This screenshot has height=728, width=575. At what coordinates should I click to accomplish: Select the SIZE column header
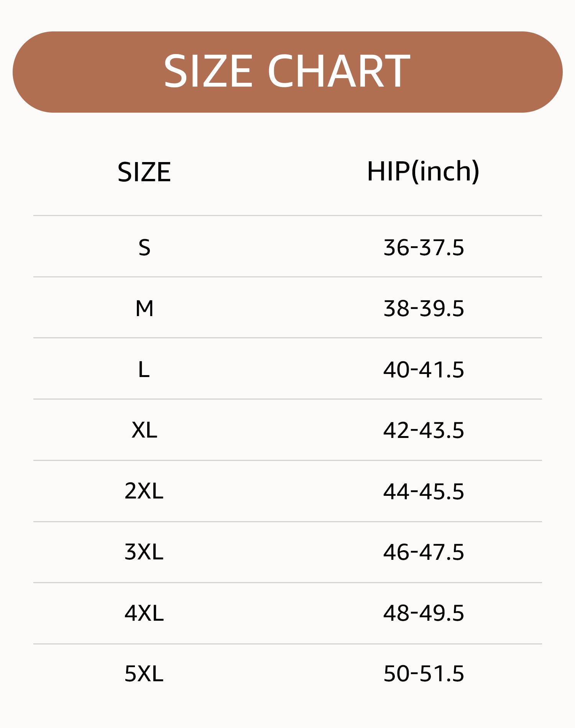click(x=144, y=172)
